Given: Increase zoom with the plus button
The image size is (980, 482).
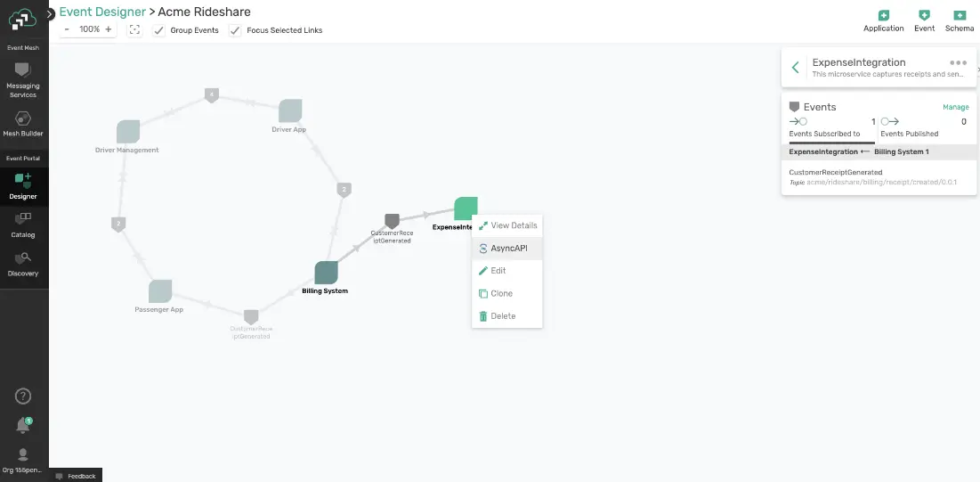Looking at the screenshot, I should (109, 29).
